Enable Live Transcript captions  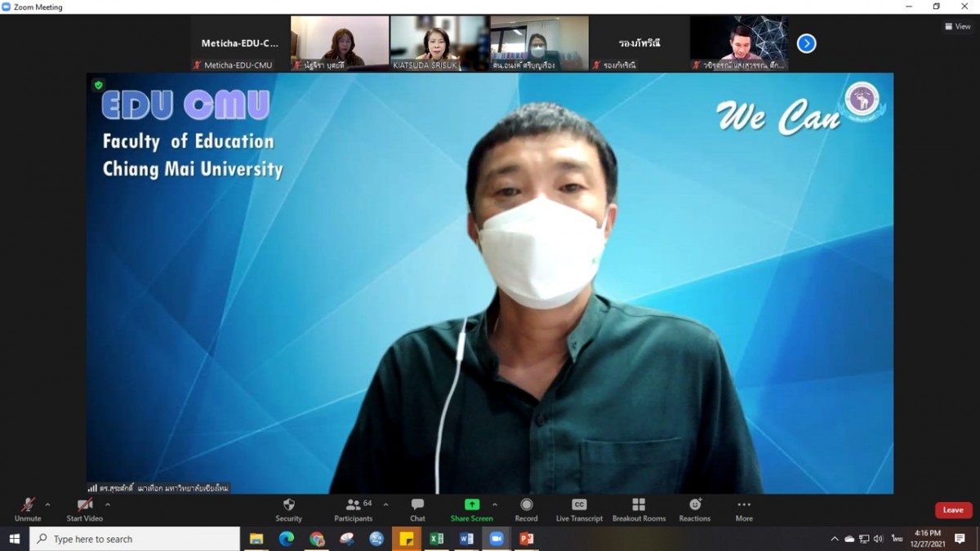click(579, 509)
